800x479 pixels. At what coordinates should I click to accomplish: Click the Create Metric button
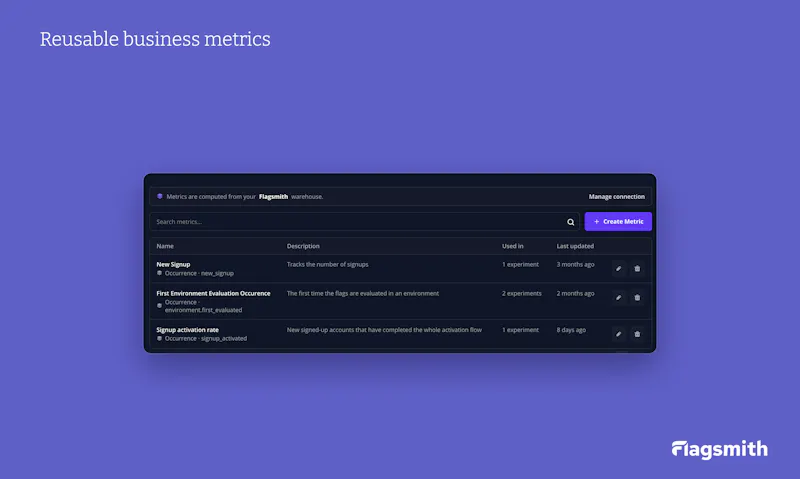tap(618, 221)
